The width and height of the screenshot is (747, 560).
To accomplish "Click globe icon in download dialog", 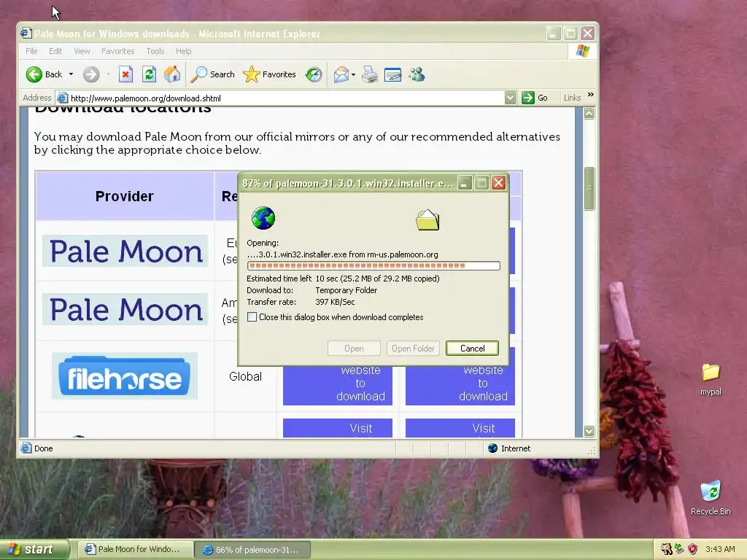I will 263,218.
